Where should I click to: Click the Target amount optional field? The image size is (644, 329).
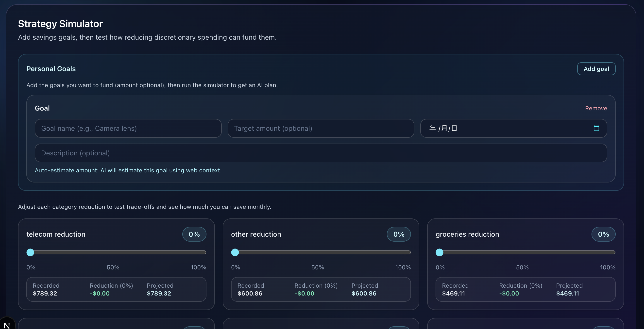tap(321, 128)
